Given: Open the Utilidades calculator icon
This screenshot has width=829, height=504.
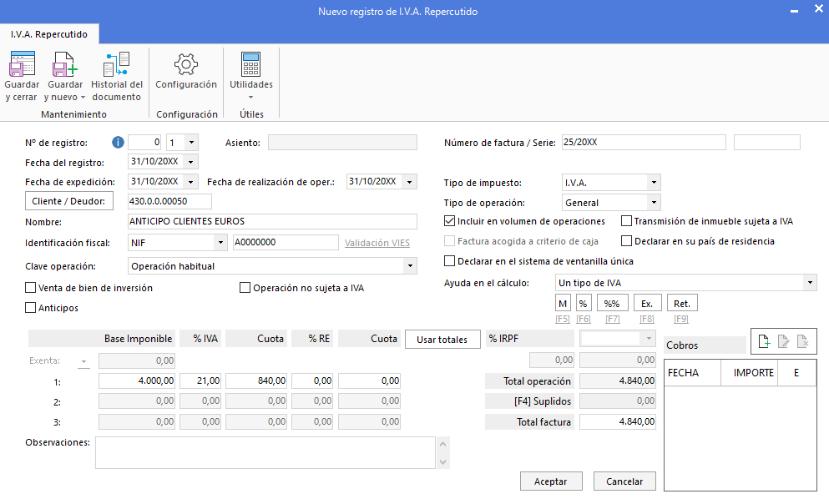Looking at the screenshot, I should pyautogui.click(x=250, y=64).
